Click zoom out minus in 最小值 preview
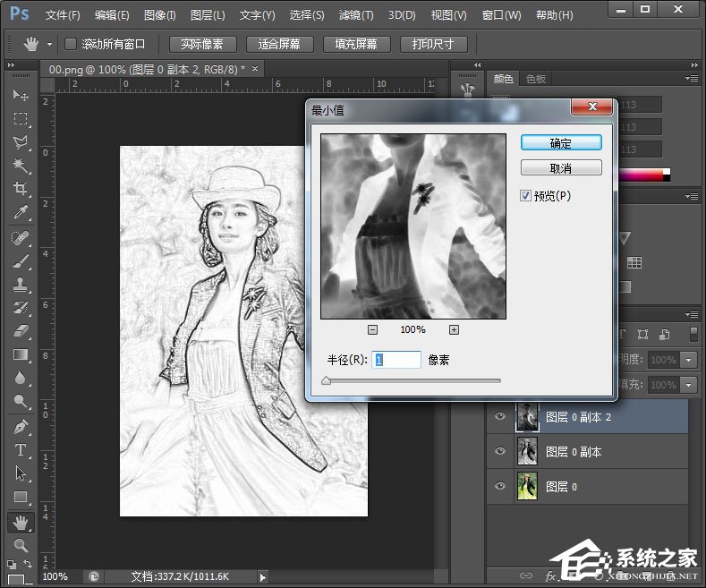The width and height of the screenshot is (706, 588). pyautogui.click(x=372, y=330)
